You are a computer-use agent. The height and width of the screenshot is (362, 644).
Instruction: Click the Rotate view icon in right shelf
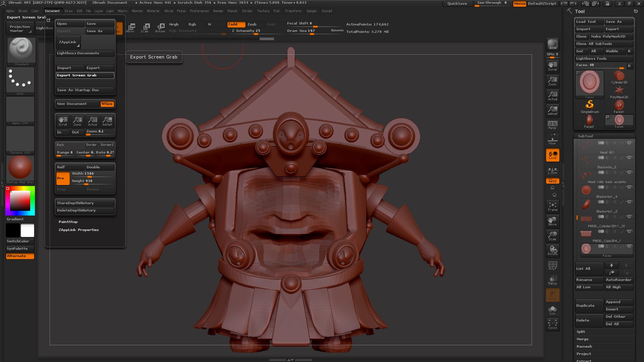tap(553, 251)
